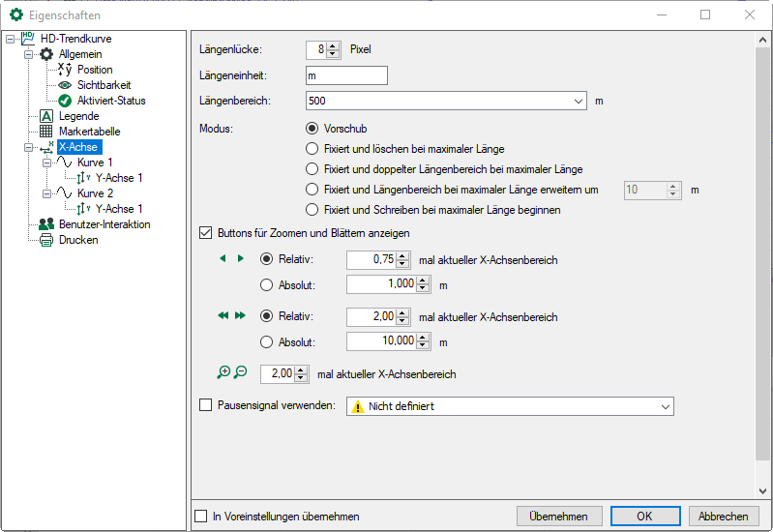773x532 pixels.
Task: Click the Drucken printer icon
Action: point(45,240)
